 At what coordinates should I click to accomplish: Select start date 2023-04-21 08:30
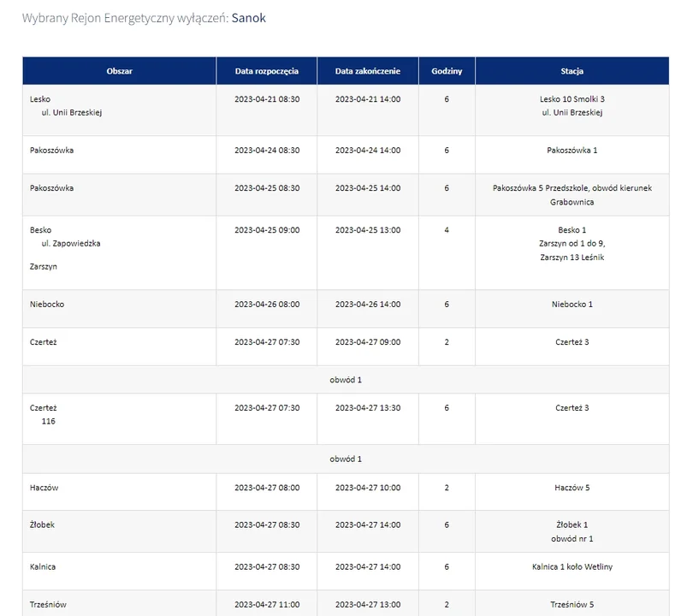pyautogui.click(x=267, y=99)
